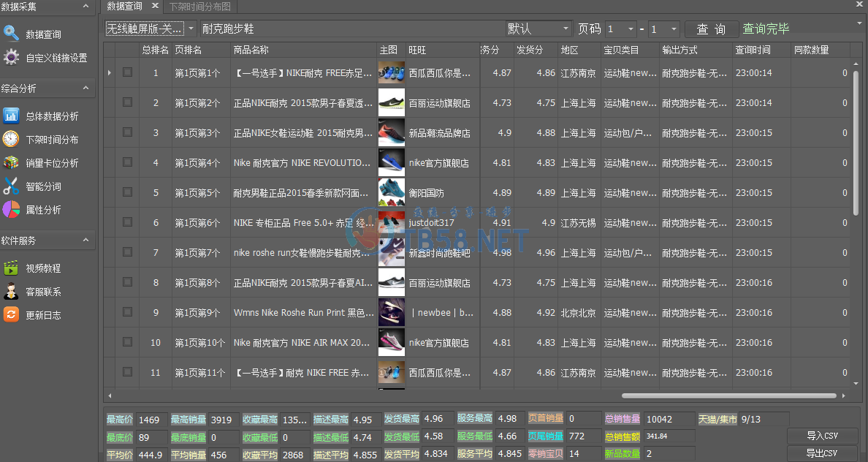The image size is (868, 462).
Task: Open 自定义链接设置 gear icon
Action: [x=11, y=57]
